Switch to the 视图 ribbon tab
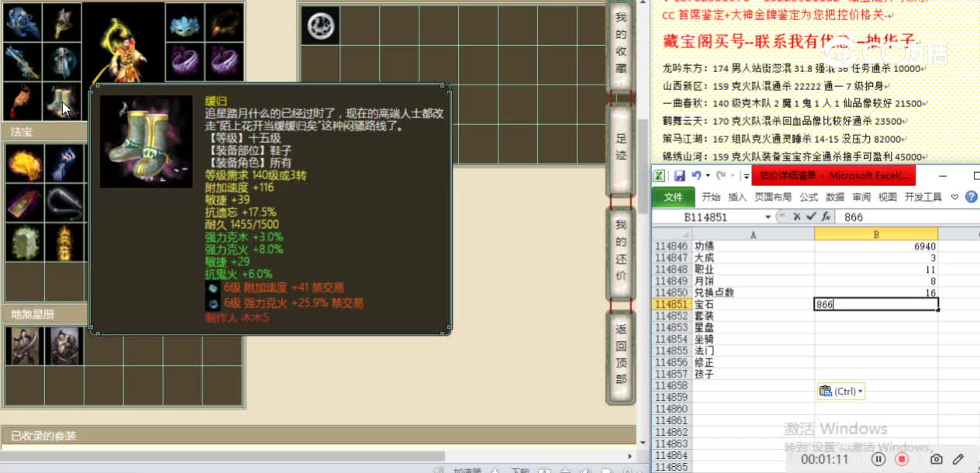980x473 pixels. point(888,197)
